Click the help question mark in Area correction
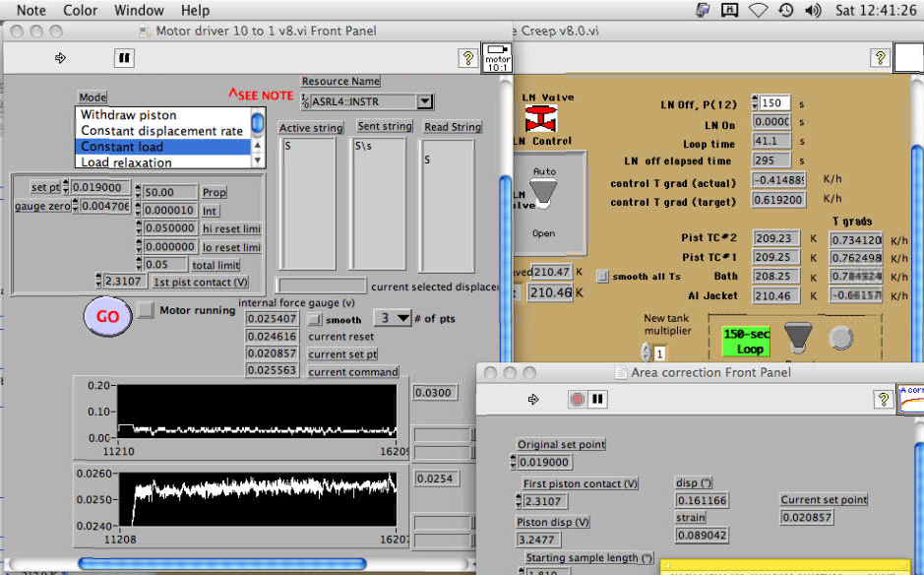Viewport: 924px width, 575px height. coord(883,400)
